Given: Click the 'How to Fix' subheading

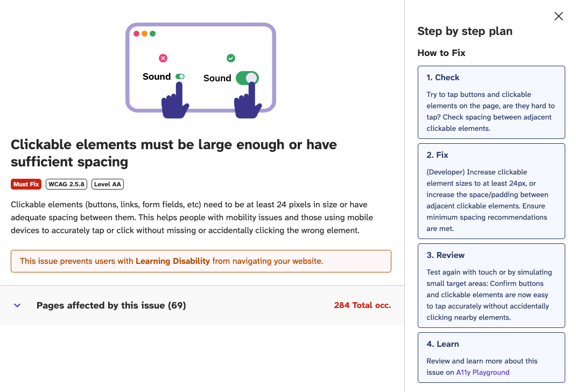Looking at the screenshot, I should tap(441, 53).
